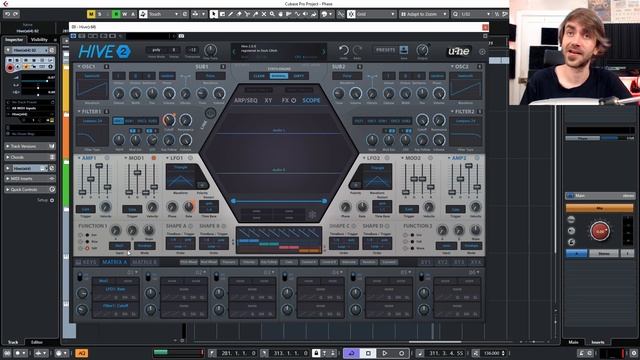
Task: Open the quantize value dropdown
Action: point(476,14)
